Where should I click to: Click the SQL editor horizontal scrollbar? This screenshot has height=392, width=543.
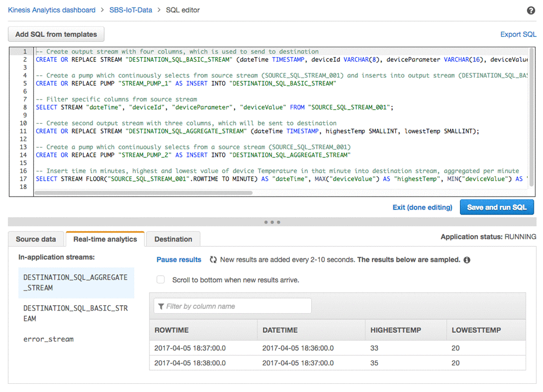143,193
